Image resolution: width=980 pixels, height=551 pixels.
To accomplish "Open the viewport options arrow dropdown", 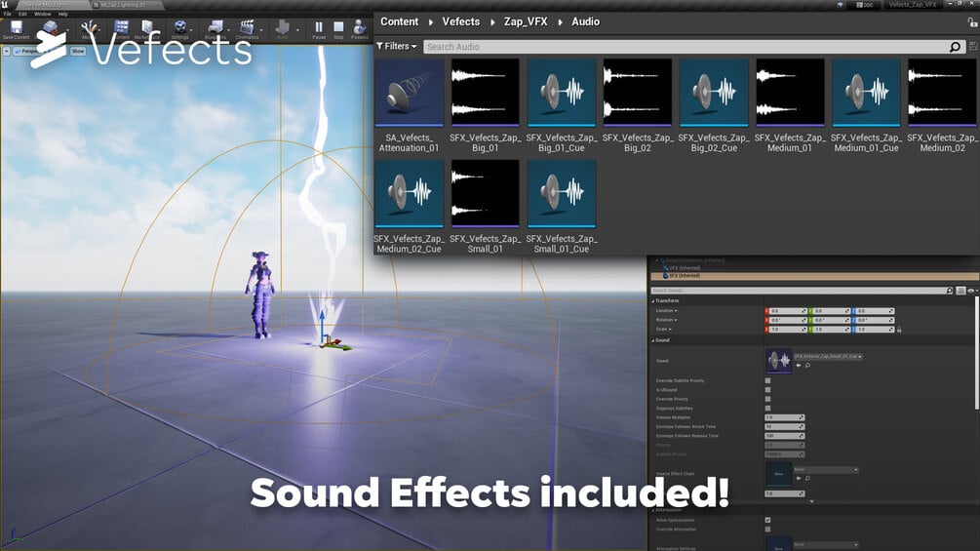I will [6, 52].
